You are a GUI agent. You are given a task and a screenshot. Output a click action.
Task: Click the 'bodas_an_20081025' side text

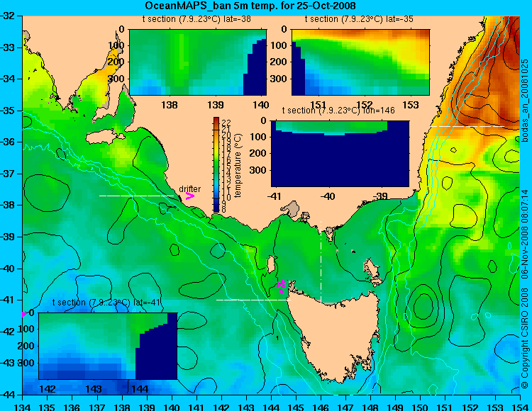pyautogui.click(x=525, y=101)
